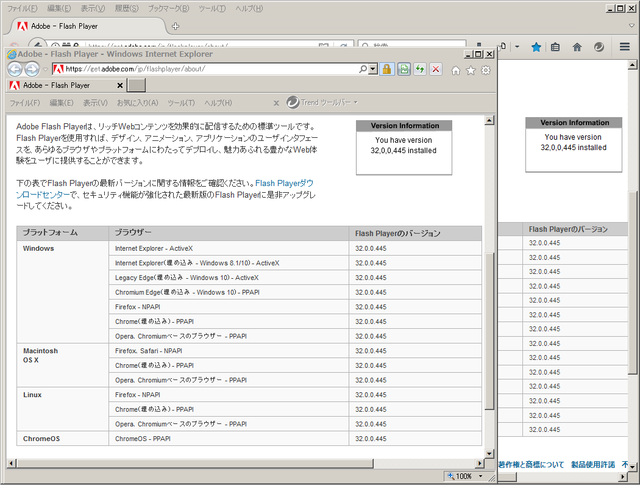
Task: Open Firefox toolbar dropdown arrow beside star
Action: 517,47
